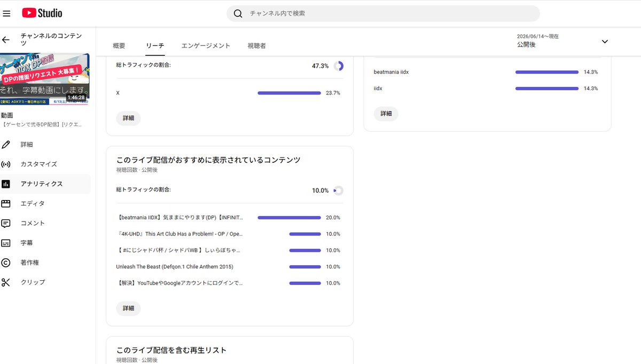Click the search magnifier icon

[238, 13]
